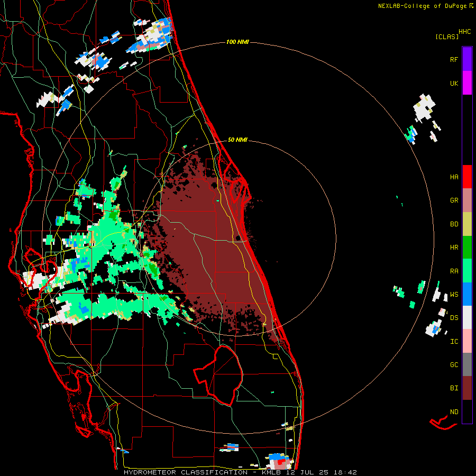Click the 100 NMI range ring label
This screenshot has width=476, height=476.
(237, 42)
